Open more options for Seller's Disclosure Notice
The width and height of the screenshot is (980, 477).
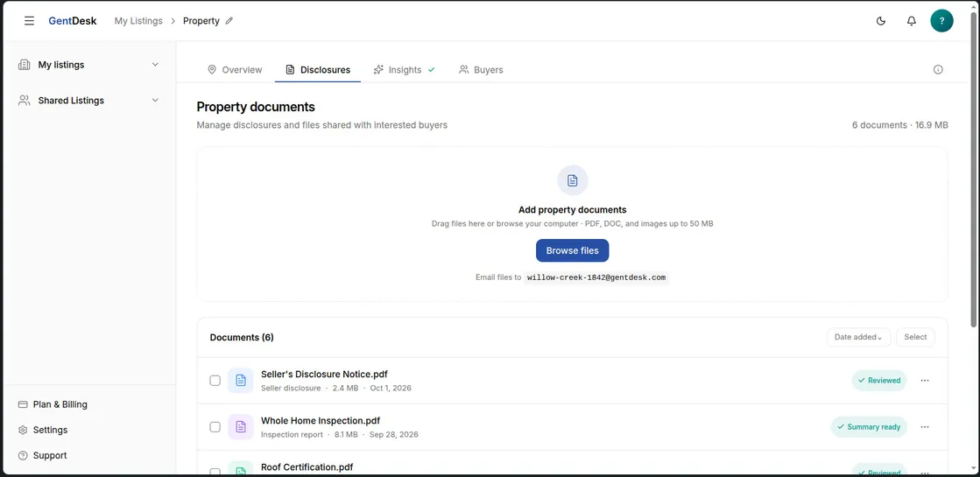point(925,380)
